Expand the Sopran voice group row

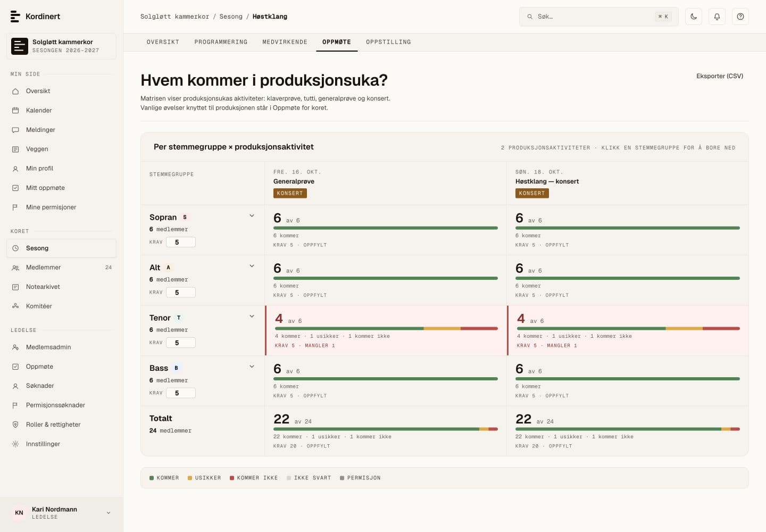[x=252, y=216]
